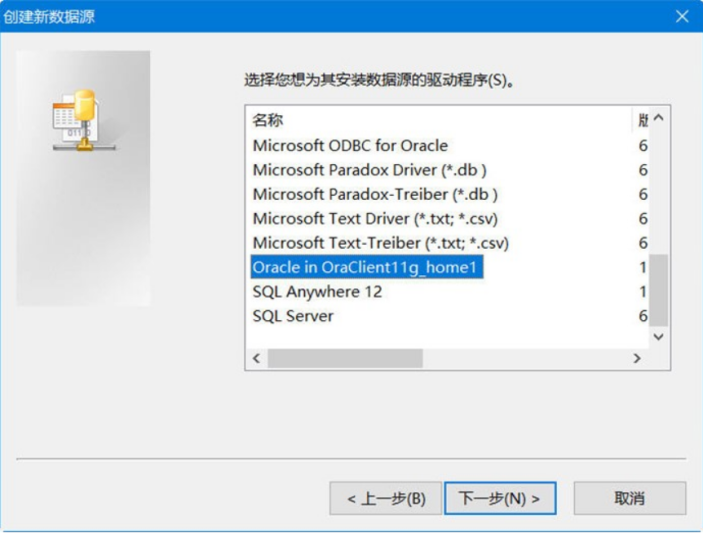Choose SQL Server driver
Screen dimensions: 703x533
[293, 316]
